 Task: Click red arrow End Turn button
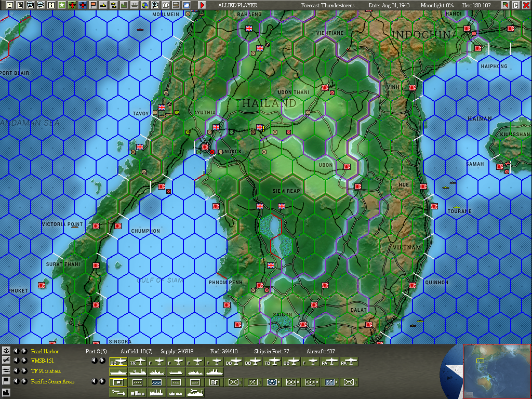(202, 5)
